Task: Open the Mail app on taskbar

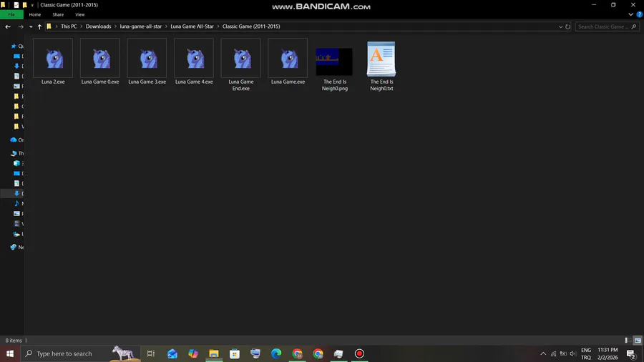Action: pyautogui.click(x=172, y=353)
